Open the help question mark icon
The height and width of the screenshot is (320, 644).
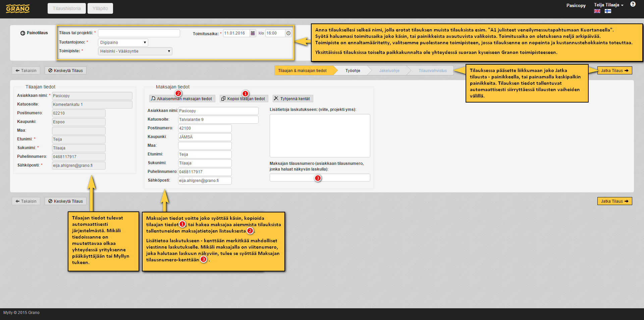(x=633, y=4)
